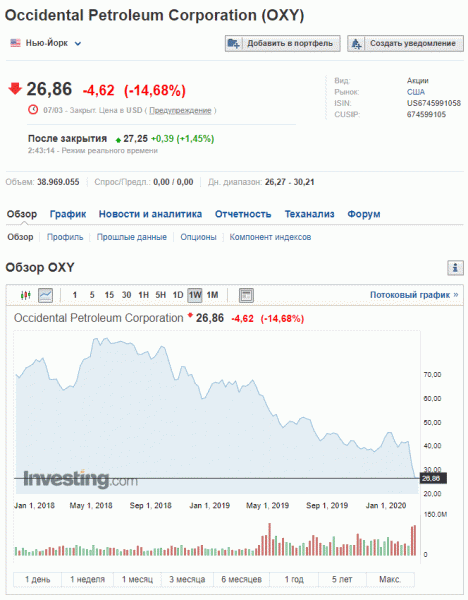Viewport: 468px width, 600px height.
Task: Open the Прошлые данные subtab
Action: [132, 237]
